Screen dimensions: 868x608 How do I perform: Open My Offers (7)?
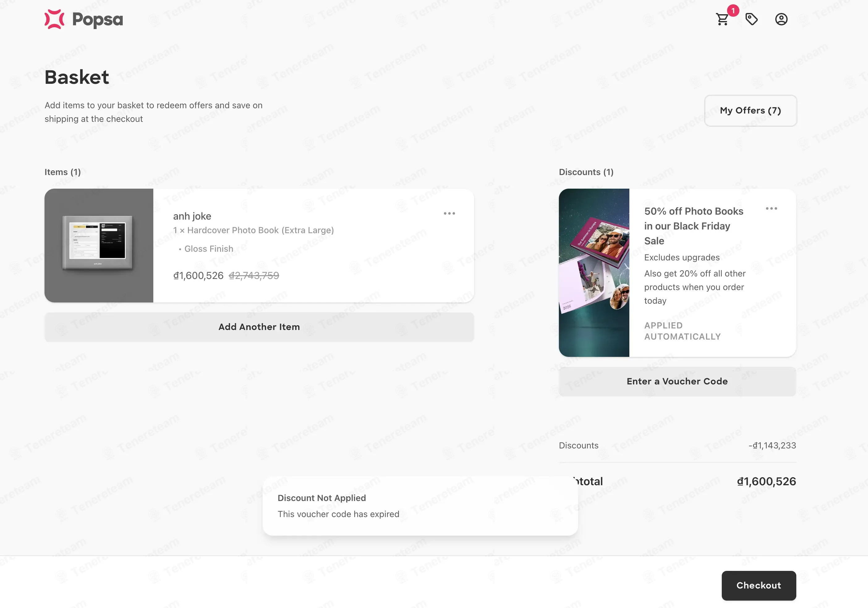coord(751,110)
